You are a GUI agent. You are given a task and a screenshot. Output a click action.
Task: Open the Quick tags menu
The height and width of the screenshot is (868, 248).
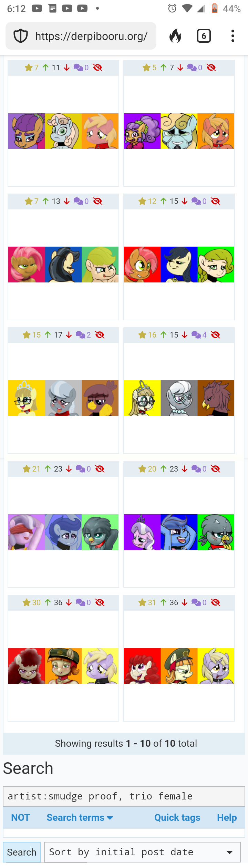[x=177, y=817]
